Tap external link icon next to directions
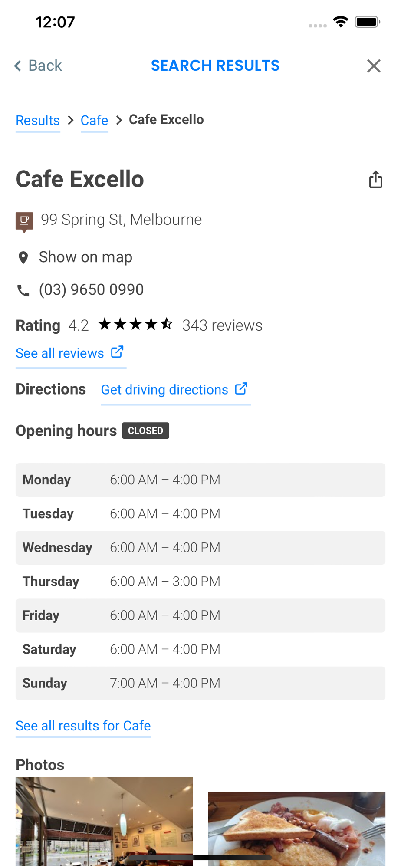The width and height of the screenshot is (401, 868). click(x=241, y=388)
